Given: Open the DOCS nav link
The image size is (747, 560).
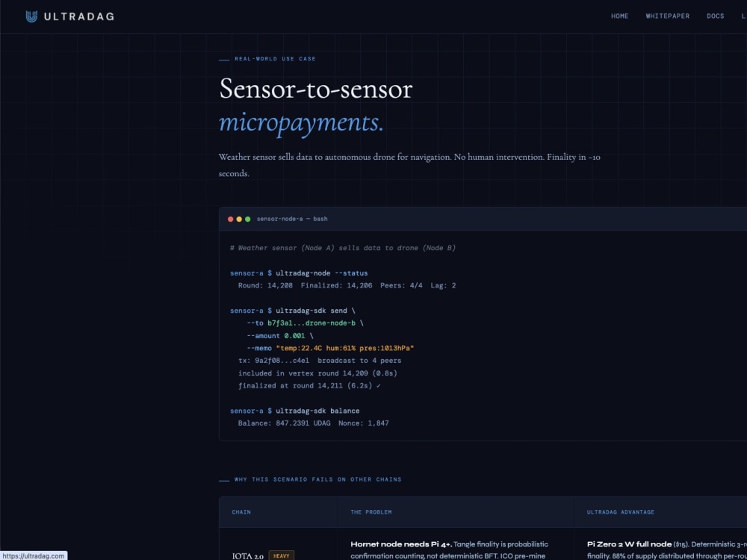Looking at the screenshot, I should click(x=715, y=16).
